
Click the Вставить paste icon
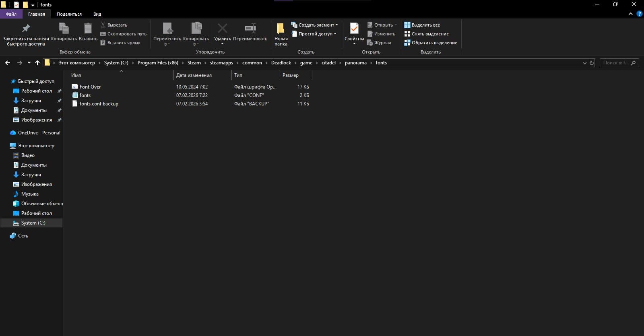(88, 32)
